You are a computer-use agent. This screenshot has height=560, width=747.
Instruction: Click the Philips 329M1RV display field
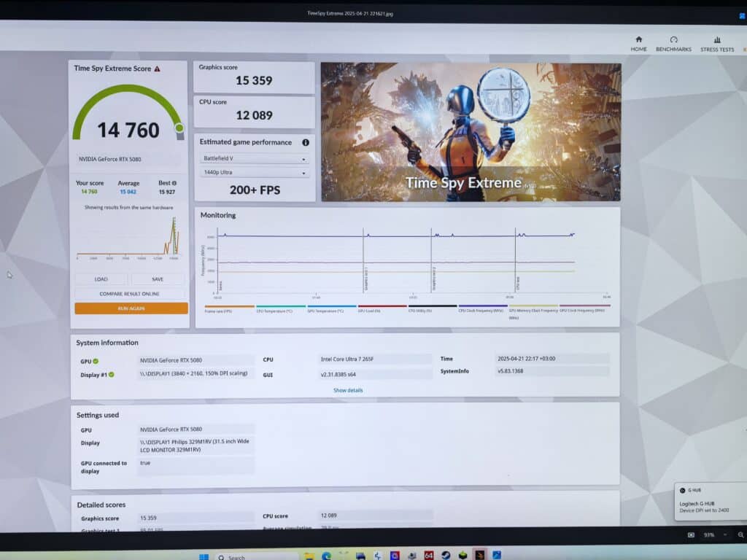196,446
